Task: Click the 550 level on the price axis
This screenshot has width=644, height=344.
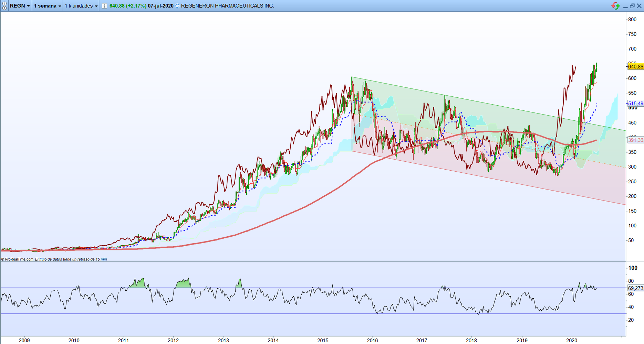Action: (x=632, y=93)
